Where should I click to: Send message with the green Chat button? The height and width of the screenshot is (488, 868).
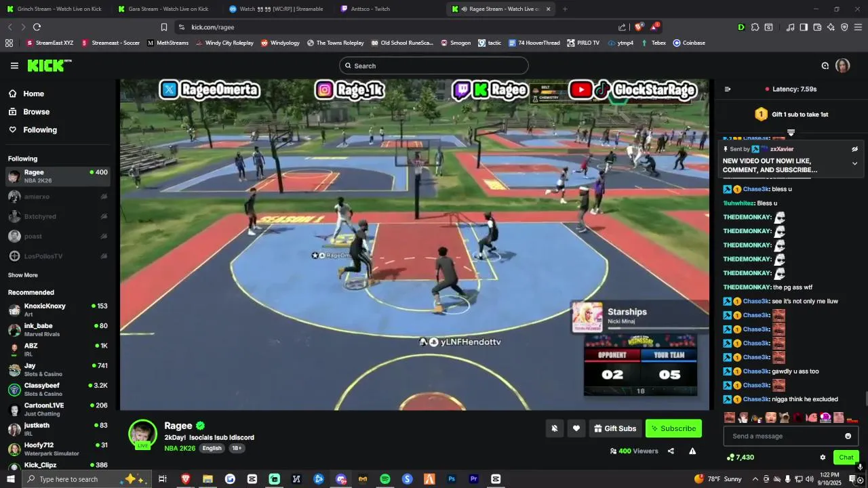(x=846, y=457)
